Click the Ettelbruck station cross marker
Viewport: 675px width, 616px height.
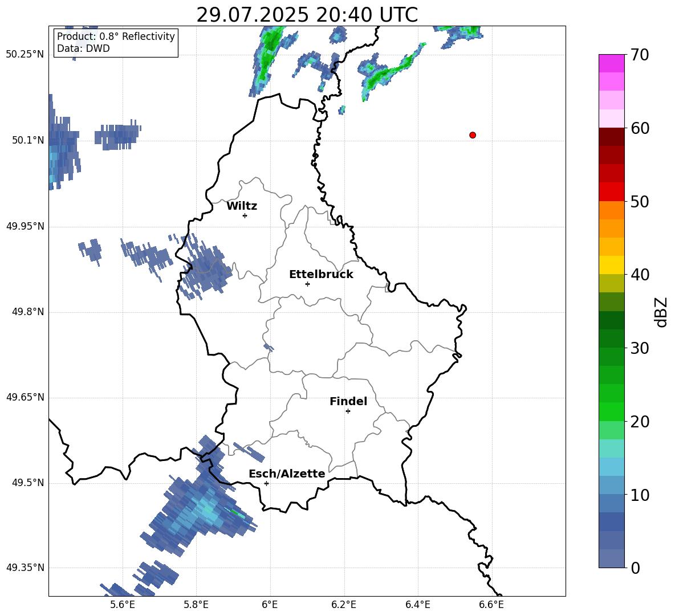tap(307, 284)
